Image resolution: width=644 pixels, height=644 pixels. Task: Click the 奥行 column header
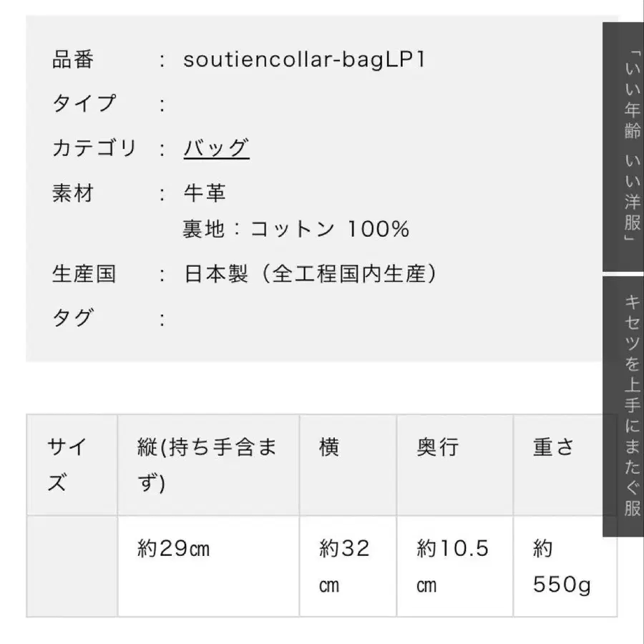pyautogui.click(x=437, y=448)
